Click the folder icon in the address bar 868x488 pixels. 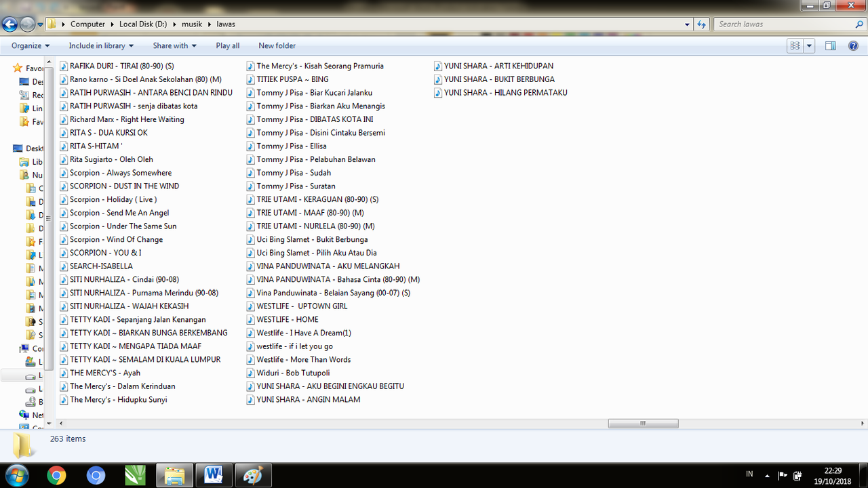click(x=52, y=24)
